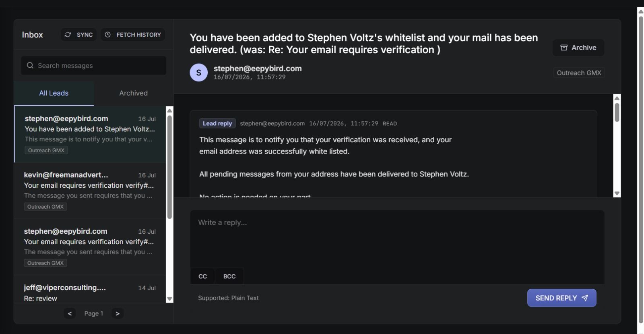
Task: Select the All Leads tab
Action: pos(54,93)
